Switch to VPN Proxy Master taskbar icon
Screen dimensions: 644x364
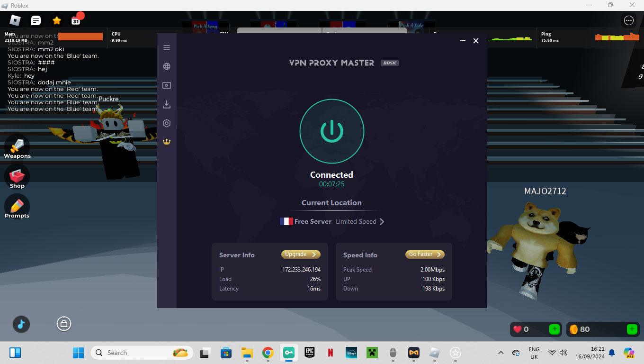pyautogui.click(x=289, y=353)
